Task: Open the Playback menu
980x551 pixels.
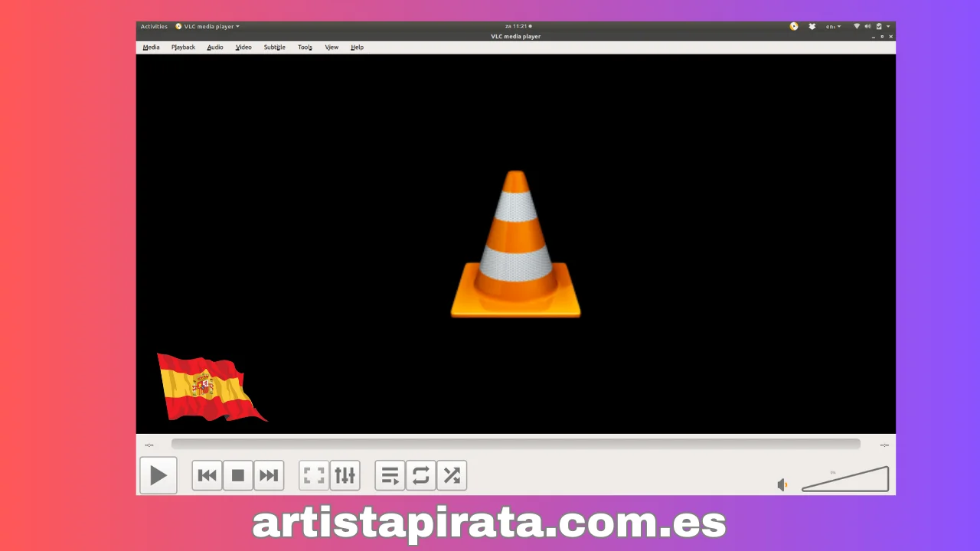Action: [x=183, y=47]
